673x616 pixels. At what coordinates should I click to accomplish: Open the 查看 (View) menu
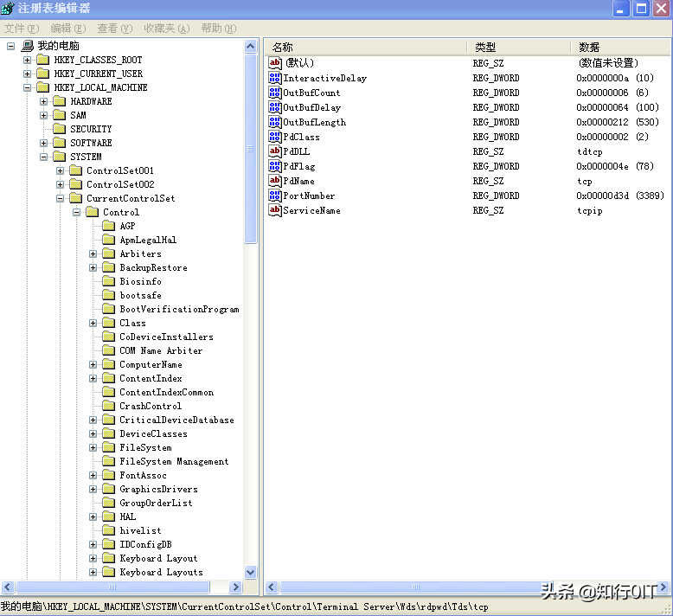(x=114, y=29)
